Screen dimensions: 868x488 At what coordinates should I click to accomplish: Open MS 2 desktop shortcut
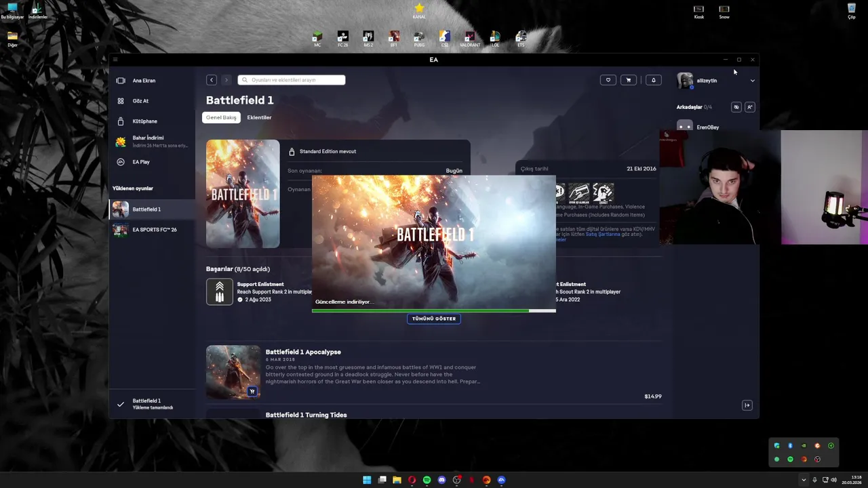(x=368, y=39)
